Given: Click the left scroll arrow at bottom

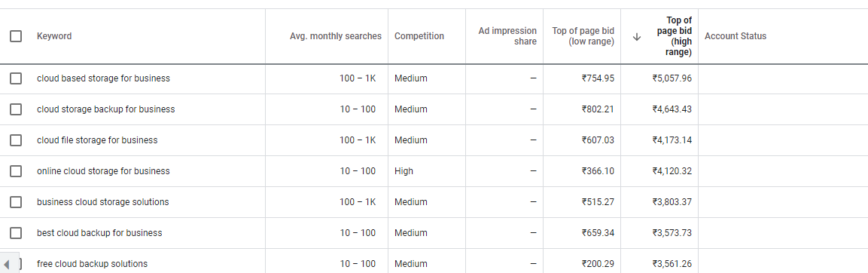Looking at the screenshot, I should 7,264.
